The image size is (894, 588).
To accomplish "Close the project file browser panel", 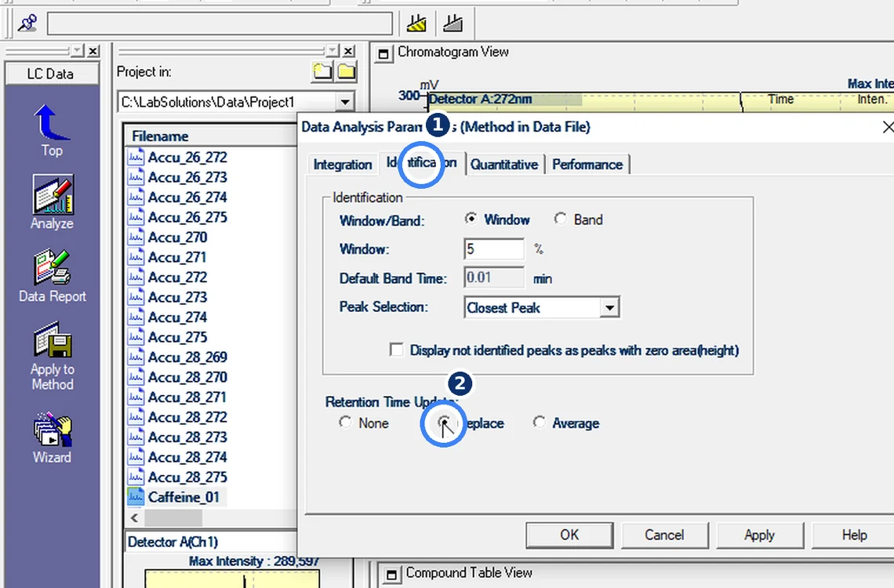I will (348, 51).
